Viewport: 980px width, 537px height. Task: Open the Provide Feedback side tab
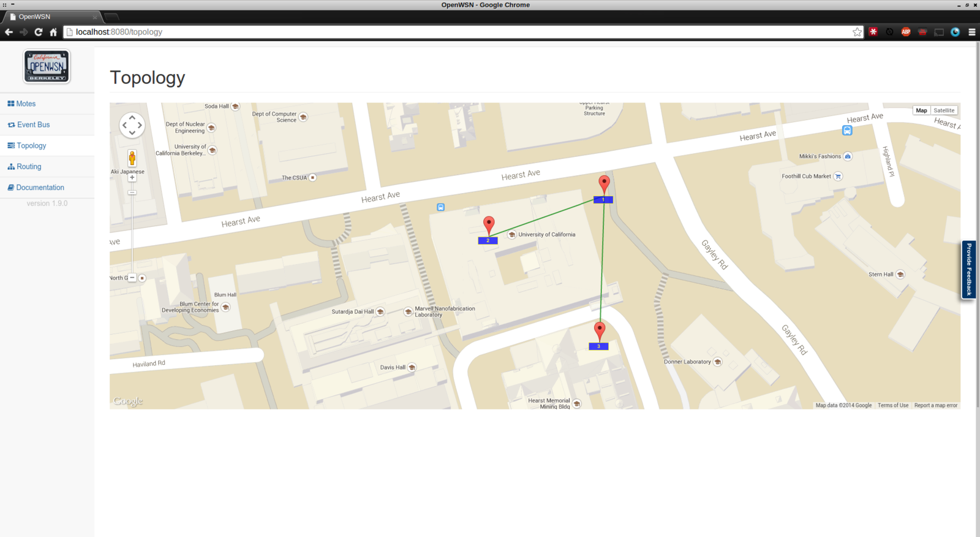[x=969, y=270]
